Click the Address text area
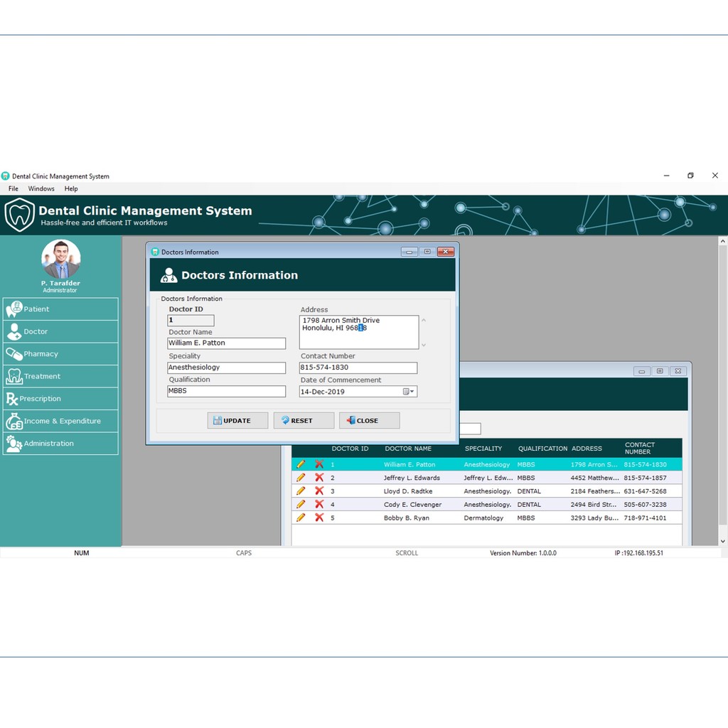728x728 pixels. [x=359, y=333]
